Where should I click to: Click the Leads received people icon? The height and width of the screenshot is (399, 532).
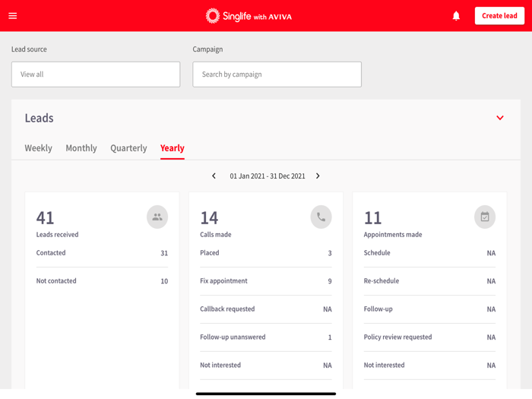coord(157,217)
